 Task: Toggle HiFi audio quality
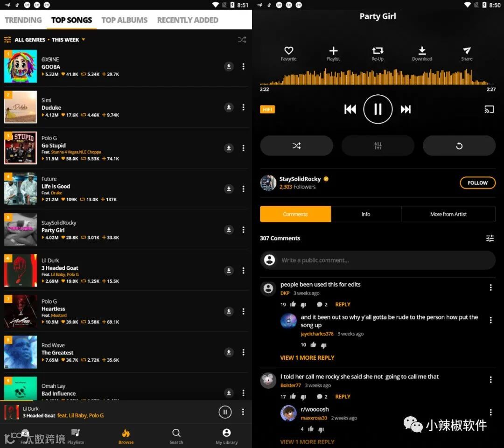click(x=267, y=109)
